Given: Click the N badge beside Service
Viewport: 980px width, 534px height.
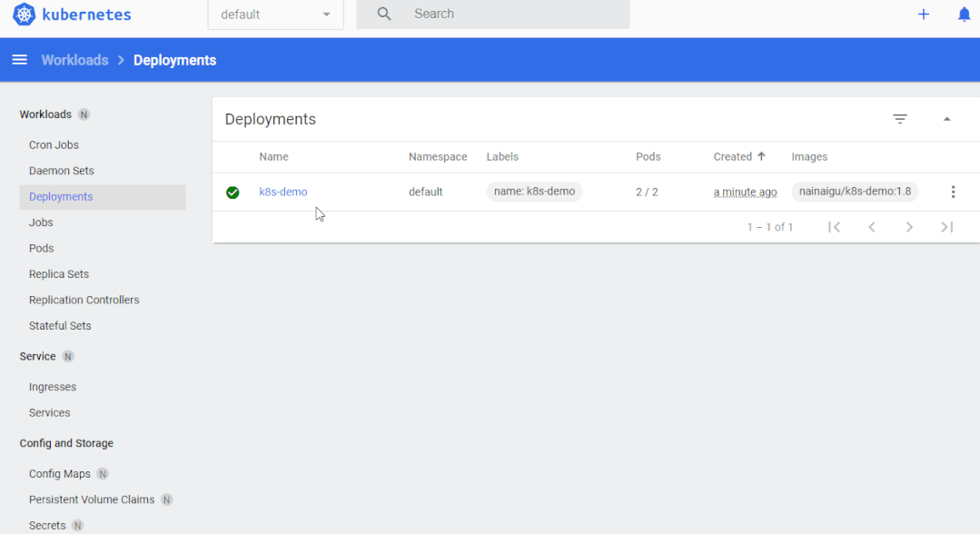Looking at the screenshot, I should (x=68, y=356).
